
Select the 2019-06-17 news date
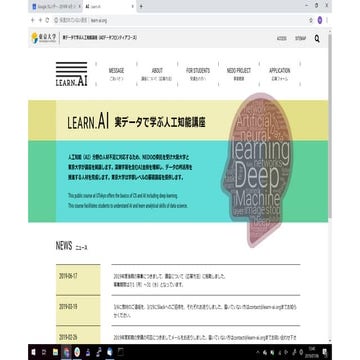68,276
